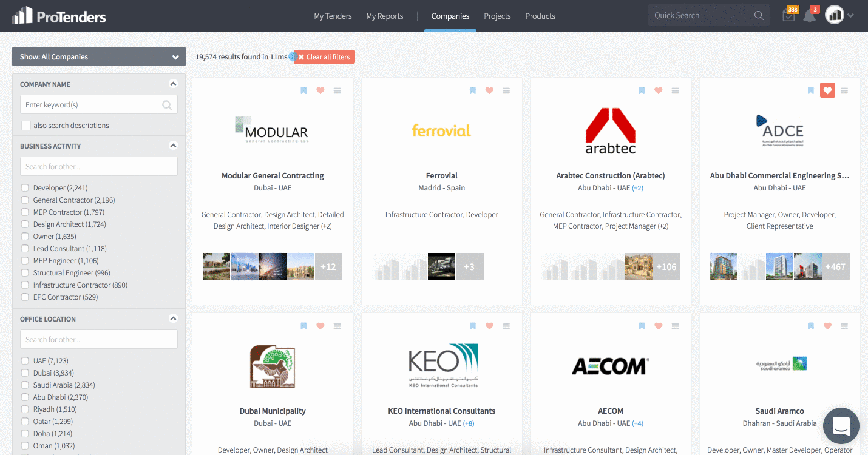Collapse Company Name filter section
Viewport: 868px width, 455px height.
pos(173,84)
